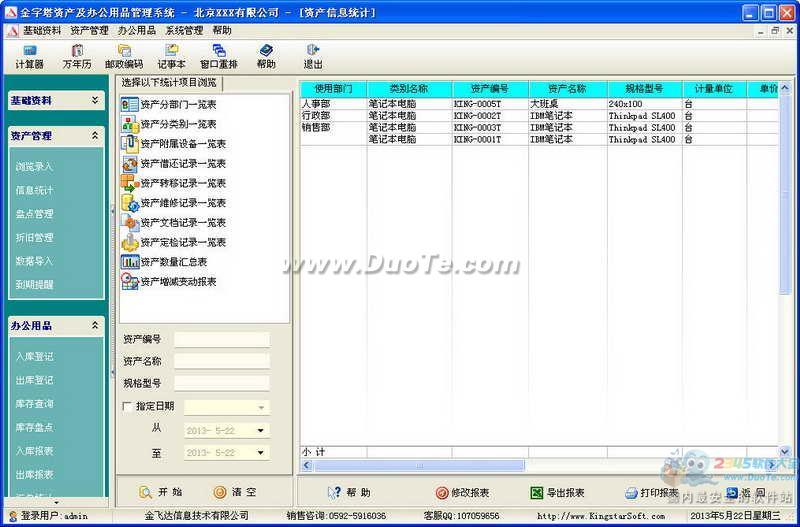Click the 行政部 department cell
Viewport: 800px width, 527px height.
[333, 116]
